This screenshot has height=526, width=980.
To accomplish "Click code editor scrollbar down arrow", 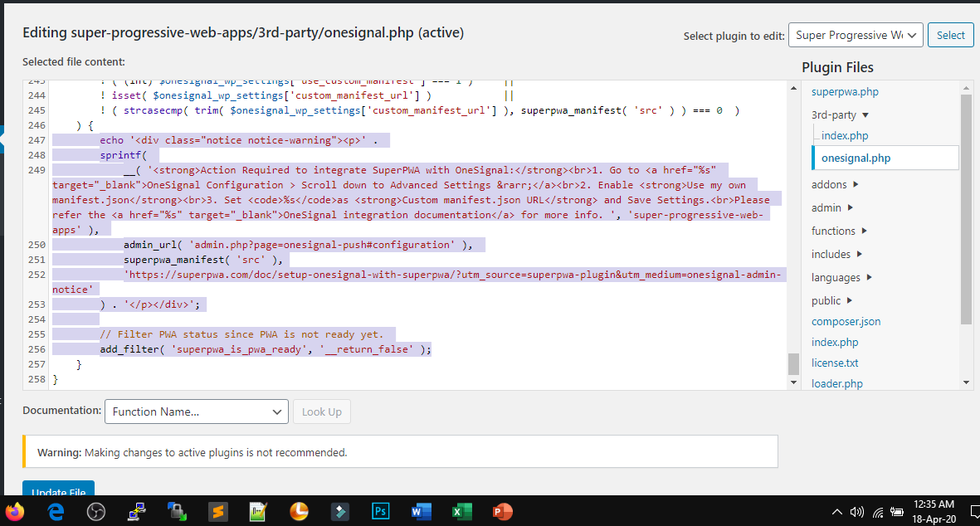I will (794, 382).
